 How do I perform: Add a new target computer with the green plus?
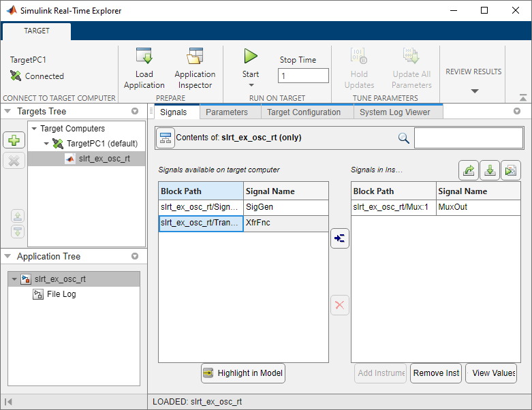[14, 140]
